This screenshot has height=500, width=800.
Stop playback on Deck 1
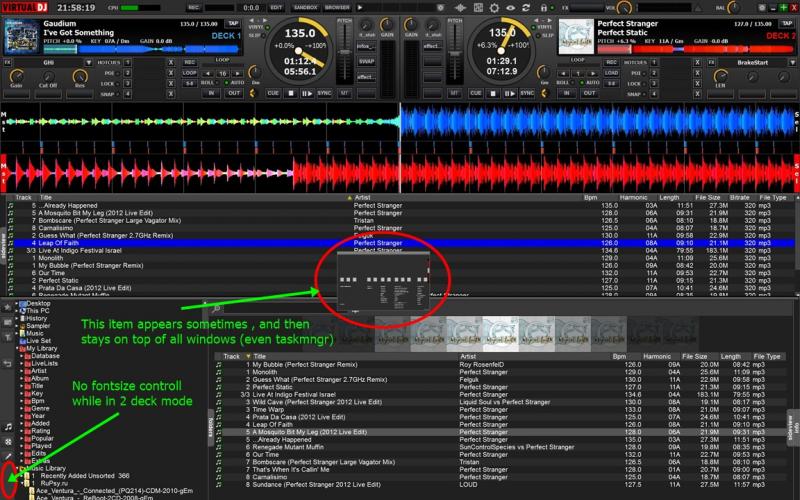tap(291, 93)
